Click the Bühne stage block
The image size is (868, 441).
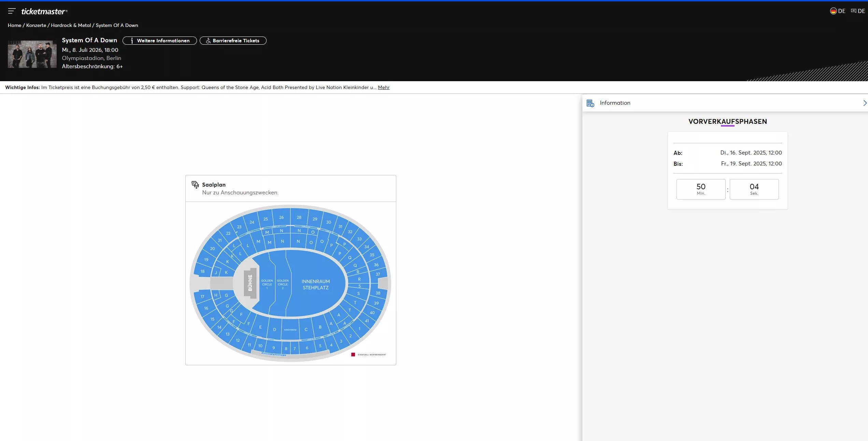pyautogui.click(x=250, y=283)
